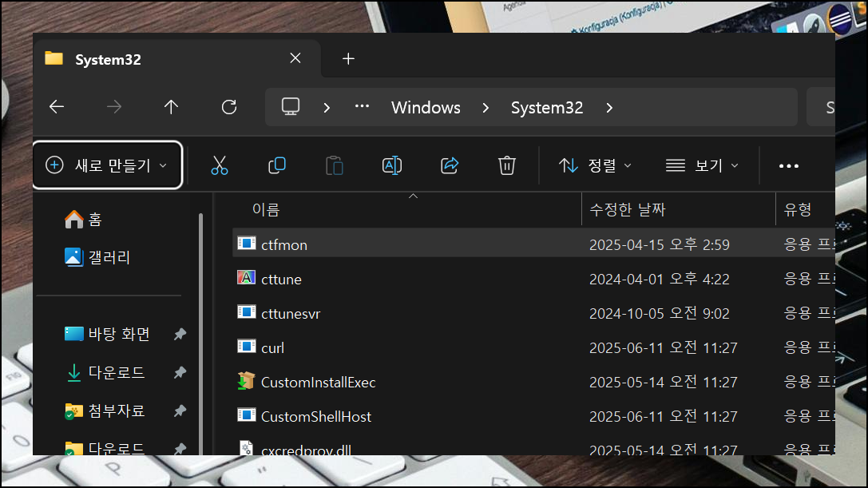Click the CustomShellHost application icon
The image size is (868, 488).
click(x=246, y=415)
